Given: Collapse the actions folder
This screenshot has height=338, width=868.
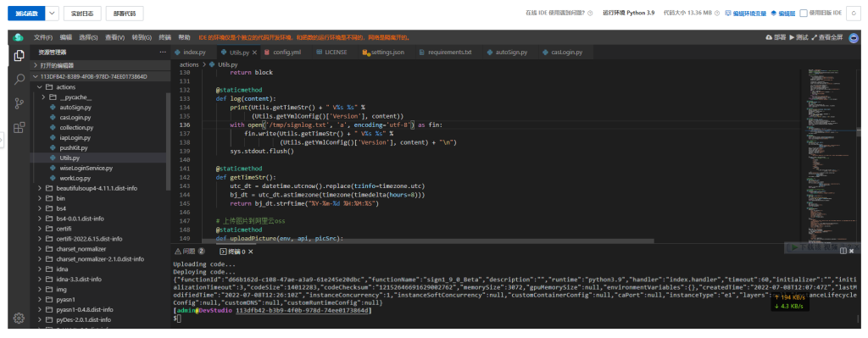Looking at the screenshot, I should [x=40, y=87].
